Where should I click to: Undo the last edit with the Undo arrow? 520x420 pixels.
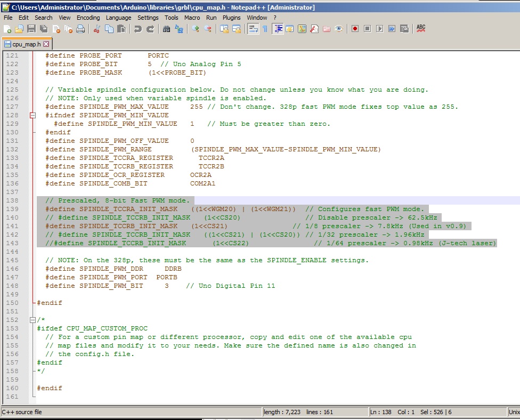tap(138, 29)
